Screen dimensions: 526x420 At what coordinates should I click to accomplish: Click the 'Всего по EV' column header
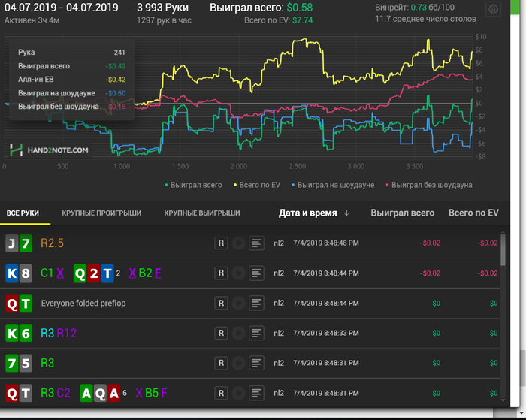pos(473,213)
